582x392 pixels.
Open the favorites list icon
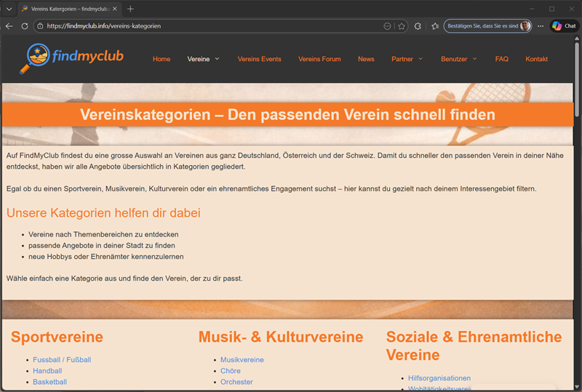click(x=435, y=26)
